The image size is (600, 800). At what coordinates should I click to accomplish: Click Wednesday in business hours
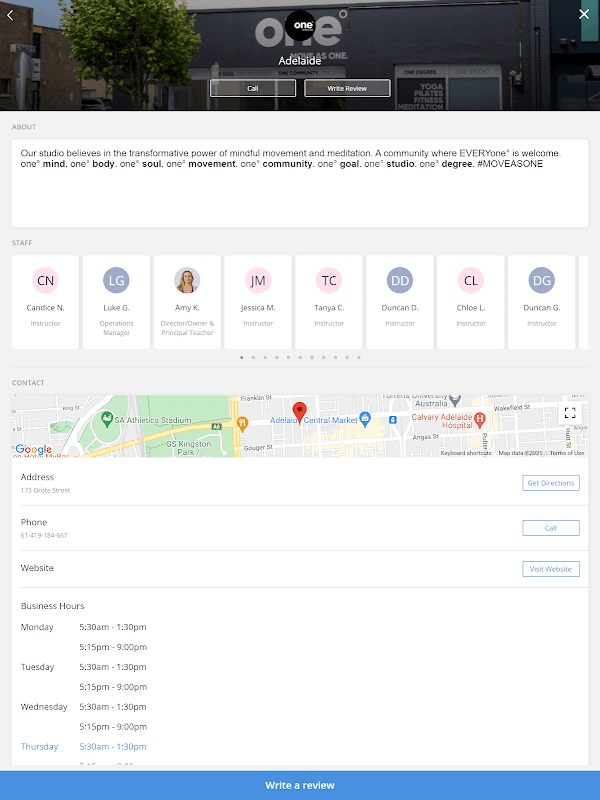point(44,707)
